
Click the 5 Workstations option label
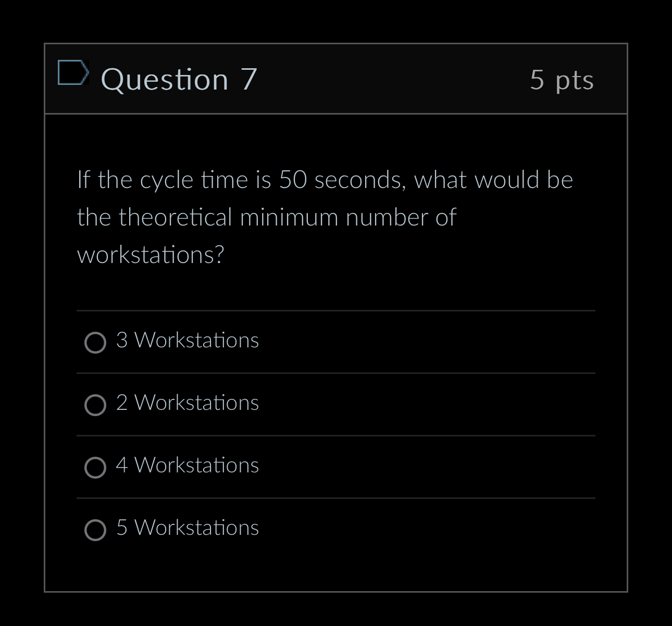(188, 528)
